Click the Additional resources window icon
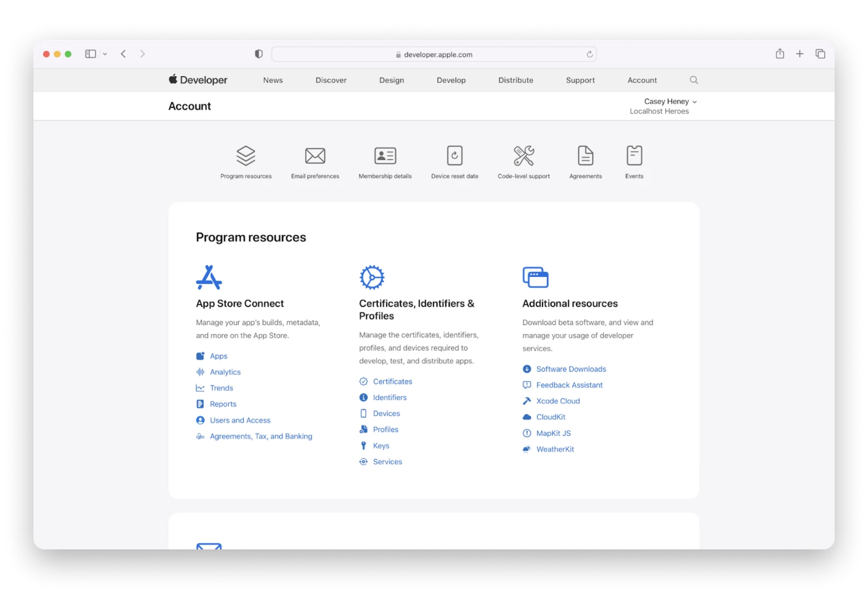This screenshot has height=595, width=868. [x=535, y=277]
